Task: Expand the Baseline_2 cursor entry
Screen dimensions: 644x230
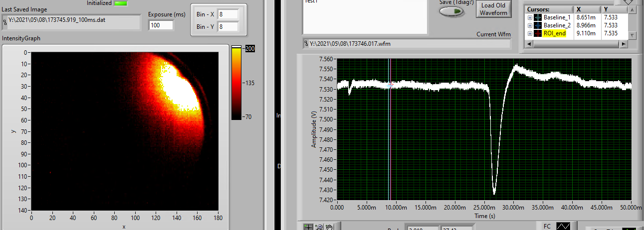Action: pyautogui.click(x=530, y=25)
